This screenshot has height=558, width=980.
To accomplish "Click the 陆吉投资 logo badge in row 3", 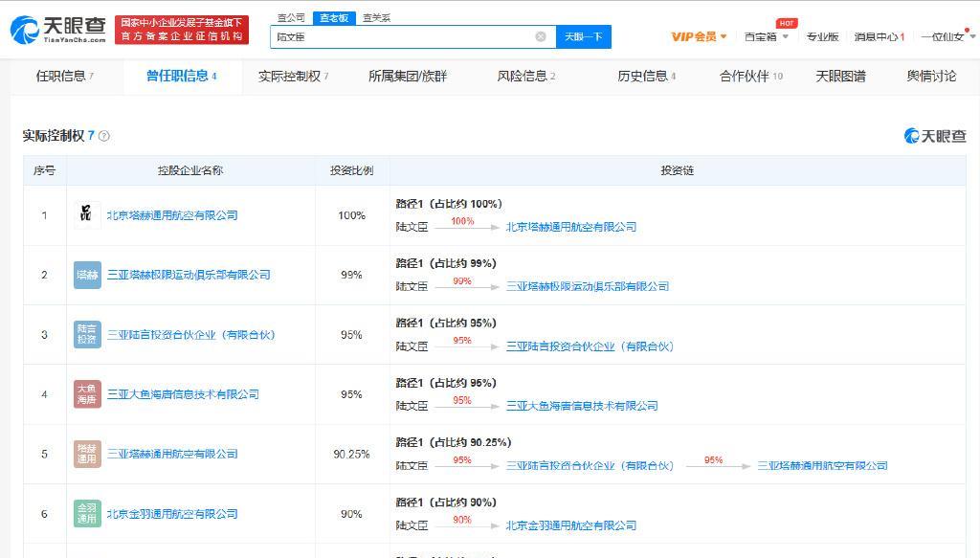I will pos(87,334).
